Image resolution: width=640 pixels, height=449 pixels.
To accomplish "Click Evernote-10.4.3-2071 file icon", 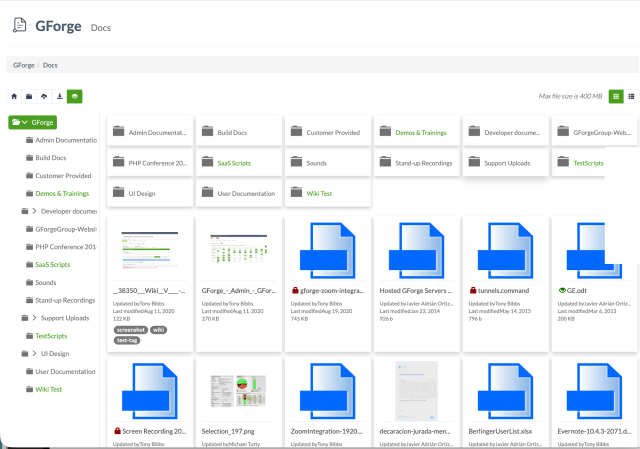I will point(595,391).
